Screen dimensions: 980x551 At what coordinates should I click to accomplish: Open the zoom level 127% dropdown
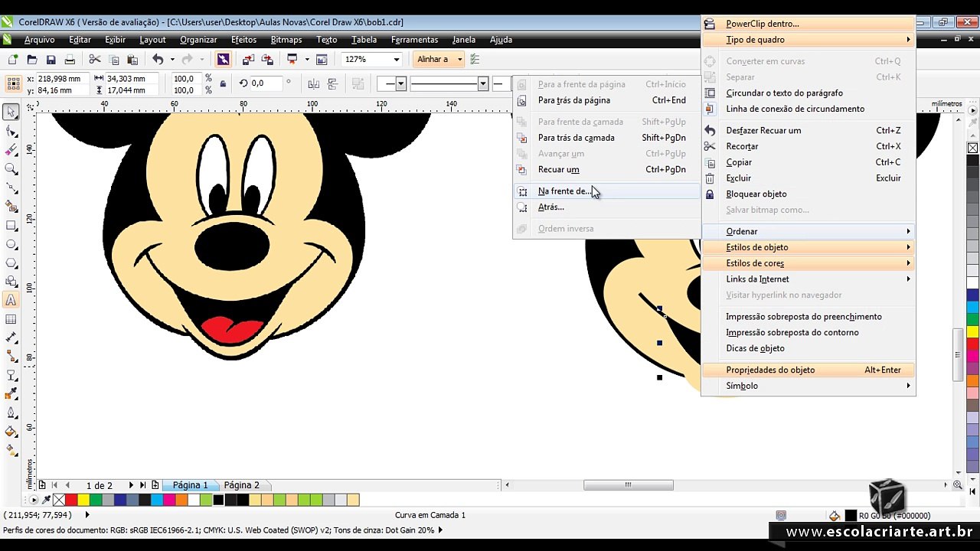click(x=397, y=59)
